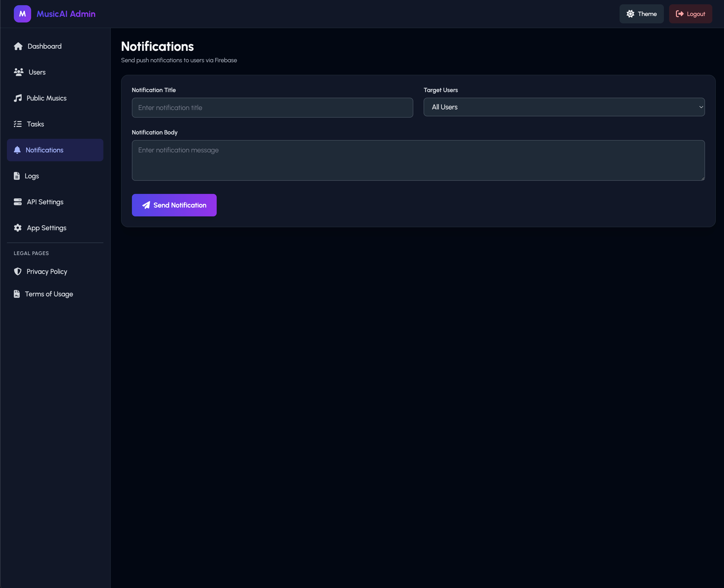This screenshot has height=588, width=724.
Task: Click the Theme sun icon
Action: pyautogui.click(x=631, y=14)
